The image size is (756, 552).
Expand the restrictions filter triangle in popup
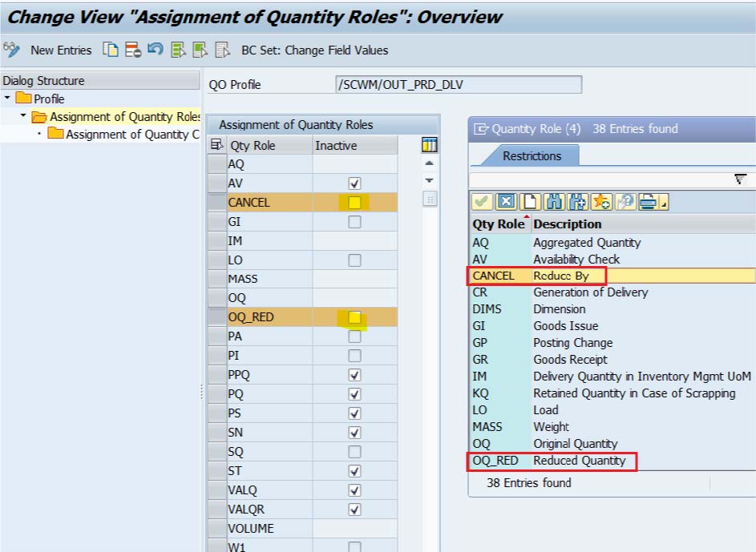740,179
